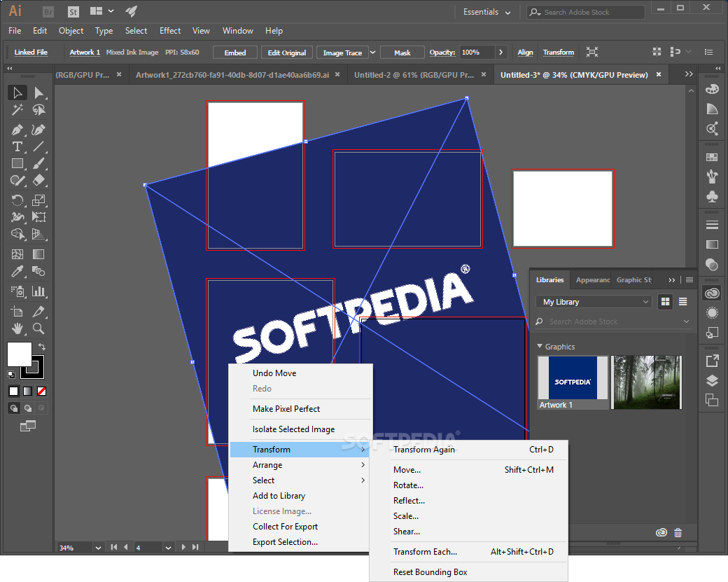This screenshot has width=728, height=582.
Task: Select the Selection tool arrow
Action: (17, 93)
